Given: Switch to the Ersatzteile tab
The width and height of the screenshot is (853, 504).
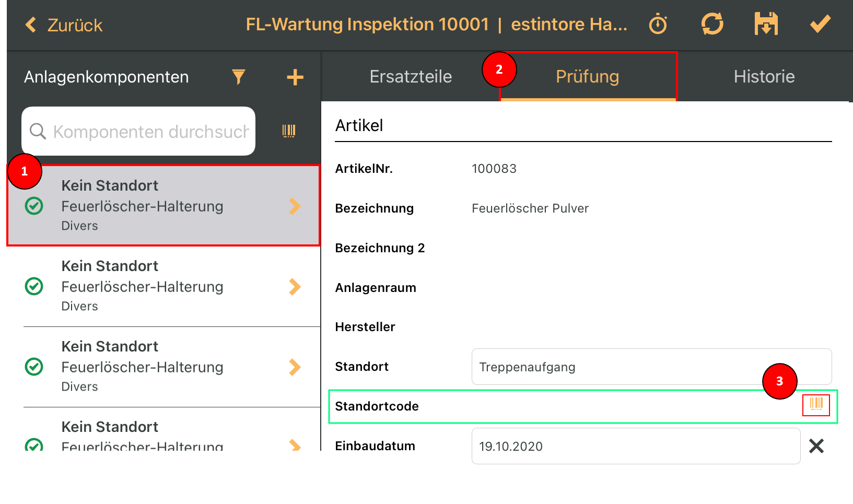Looking at the screenshot, I should point(411,77).
